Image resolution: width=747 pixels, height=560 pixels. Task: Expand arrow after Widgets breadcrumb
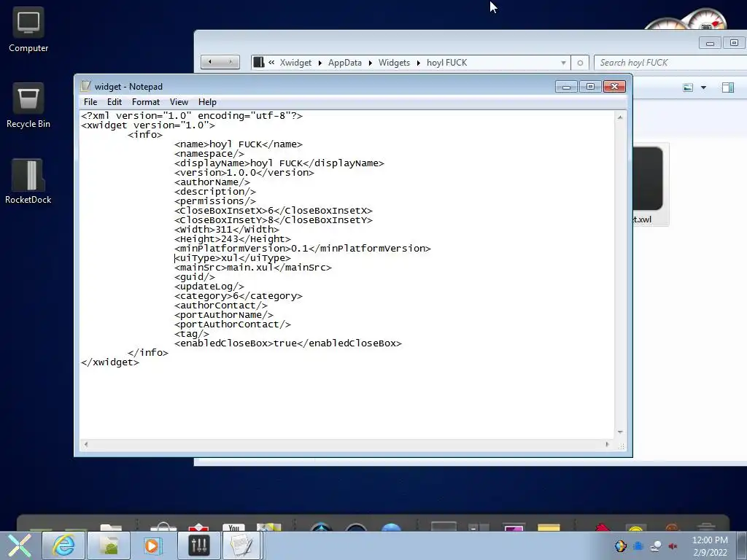[x=418, y=63]
